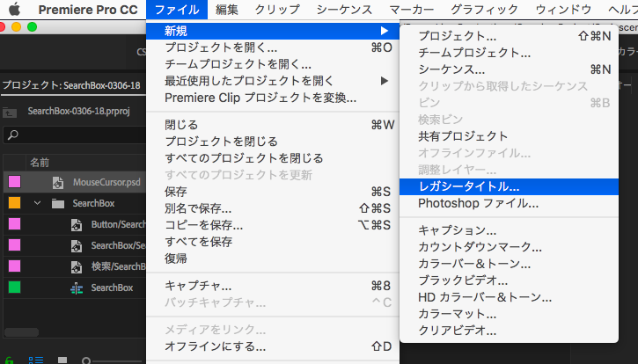638x364 pixels.
Task: Choose キャプチャ… menu item
Action: [273, 286]
